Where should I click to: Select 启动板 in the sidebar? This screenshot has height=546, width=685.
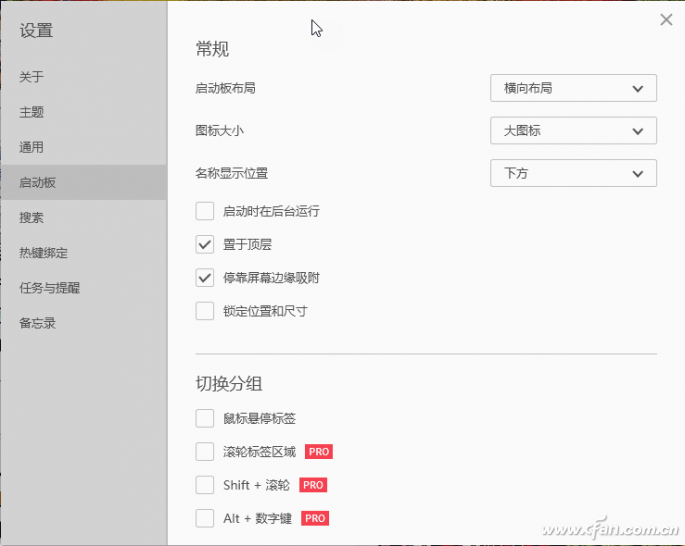tap(83, 183)
